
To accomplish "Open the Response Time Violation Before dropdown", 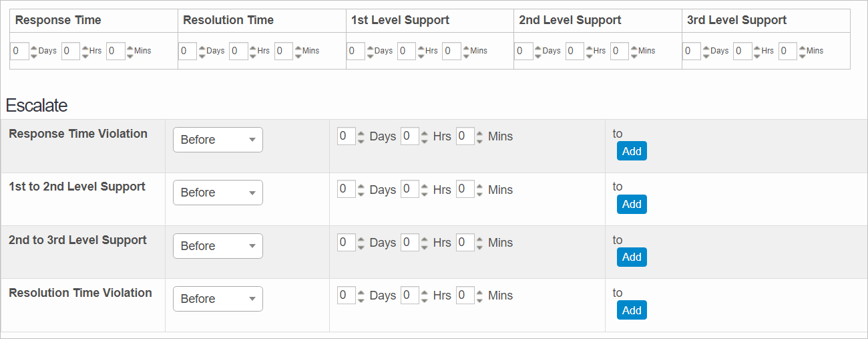I will coord(218,140).
